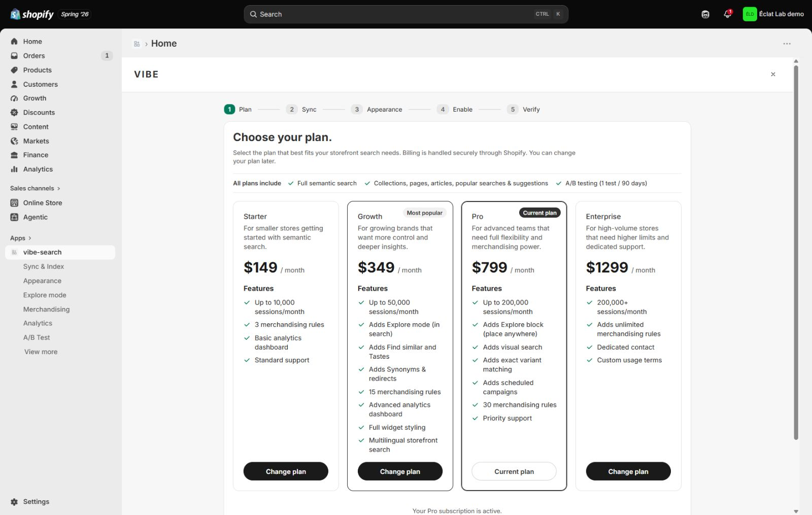Click the $799 Pro price
The width and height of the screenshot is (812, 515).
pos(490,267)
